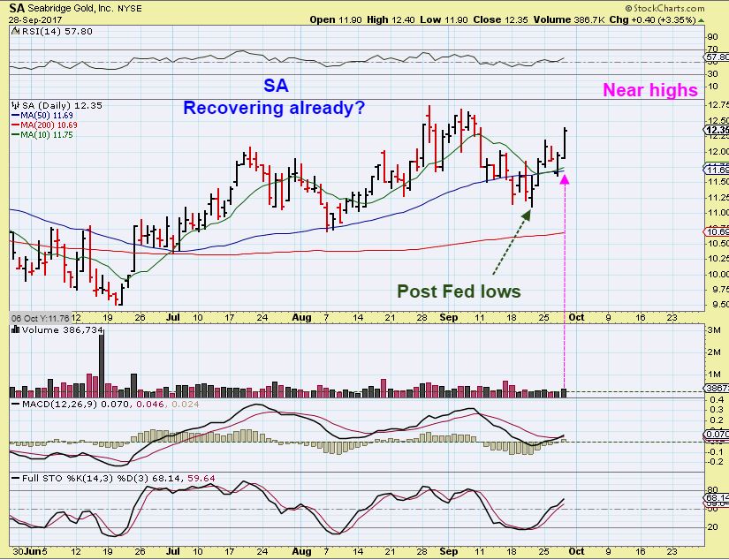Image resolution: width=729 pixels, height=560 pixels.
Task: Click the blue MA(50) legend line marker
Action: (x=16, y=115)
